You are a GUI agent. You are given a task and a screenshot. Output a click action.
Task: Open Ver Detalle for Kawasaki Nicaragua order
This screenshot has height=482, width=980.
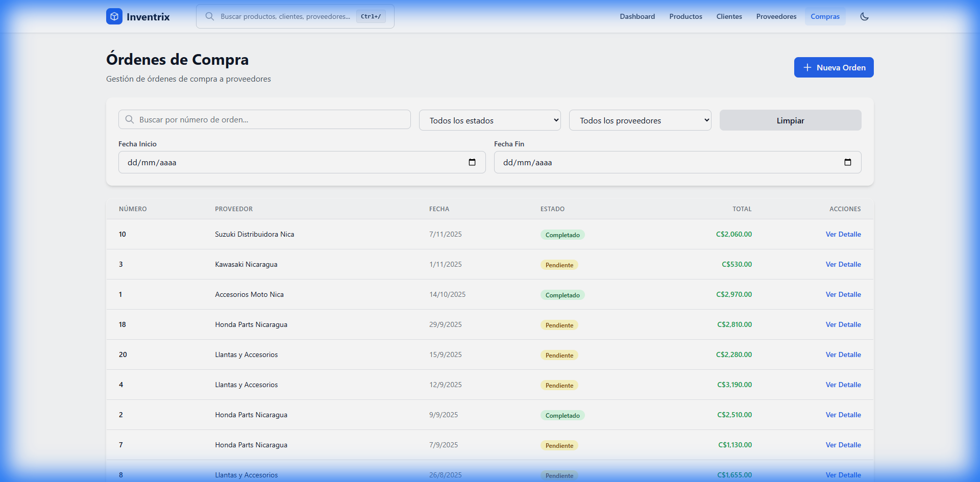[843, 264]
